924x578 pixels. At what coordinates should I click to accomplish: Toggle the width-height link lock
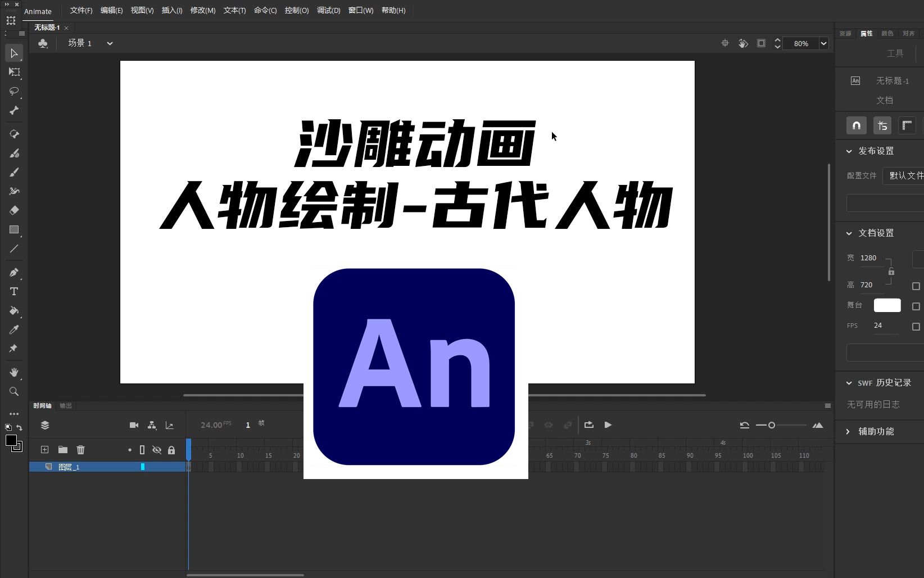pyautogui.click(x=891, y=272)
